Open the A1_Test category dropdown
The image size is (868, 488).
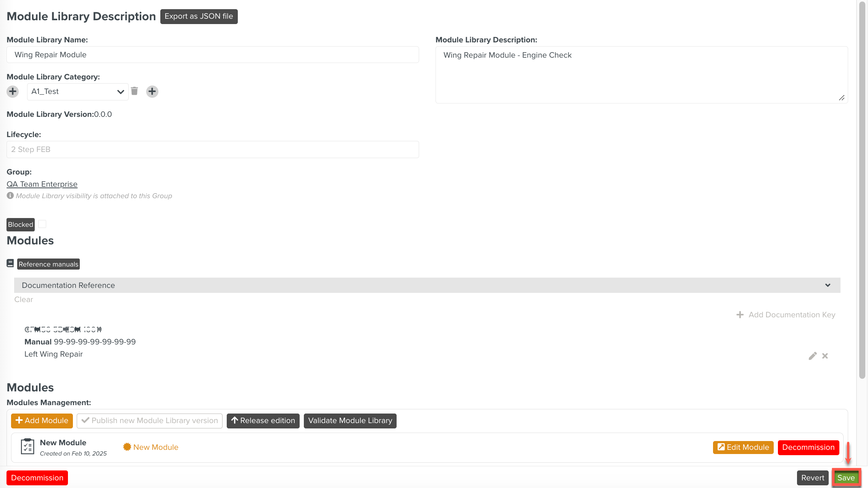pyautogui.click(x=77, y=92)
